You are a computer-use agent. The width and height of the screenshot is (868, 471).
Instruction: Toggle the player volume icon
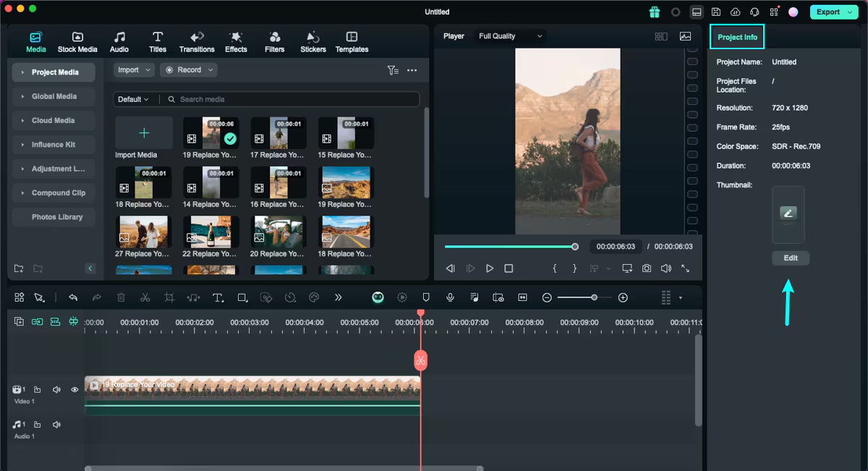(665, 268)
